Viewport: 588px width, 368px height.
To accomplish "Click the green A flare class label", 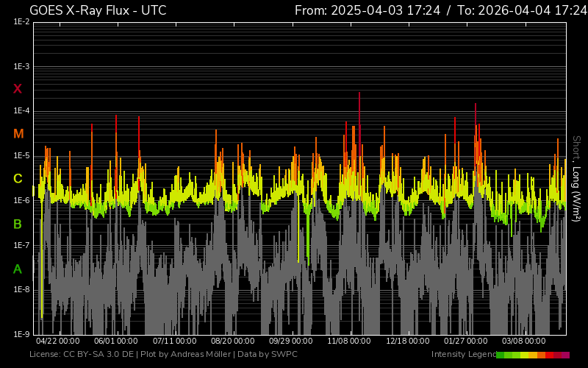I will 18,269.
